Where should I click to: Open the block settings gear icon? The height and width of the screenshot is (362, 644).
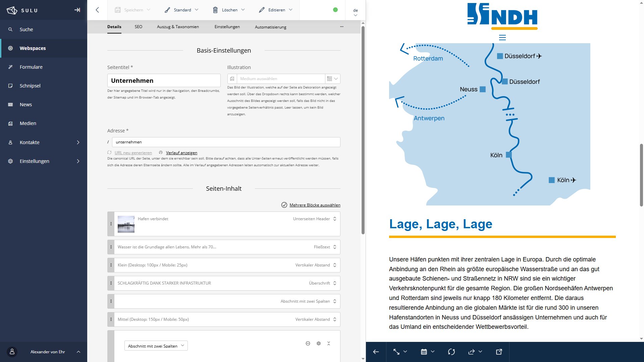pos(319,344)
